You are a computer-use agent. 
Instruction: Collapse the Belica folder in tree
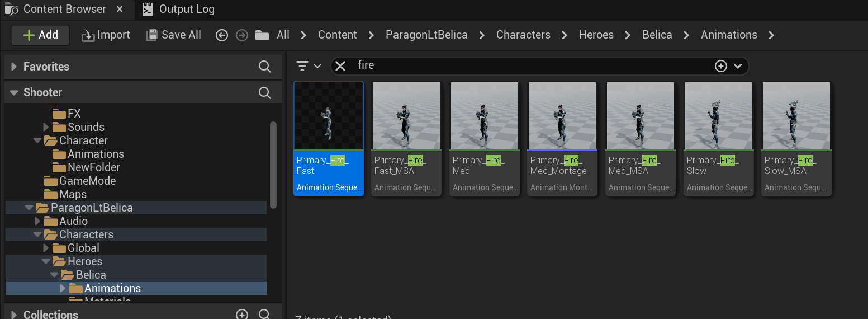click(x=54, y=275)
